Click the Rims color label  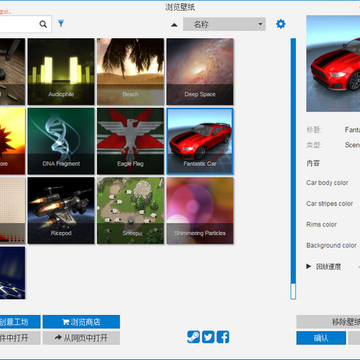321,224
